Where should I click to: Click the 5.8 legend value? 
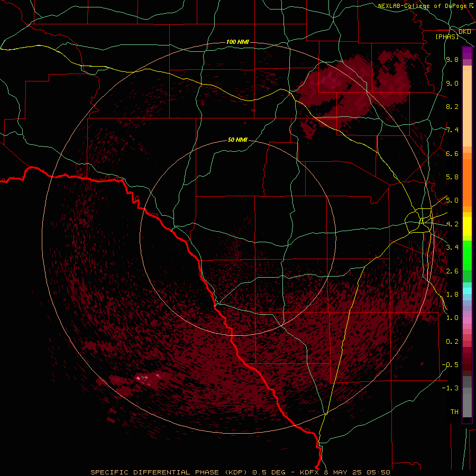452,177
